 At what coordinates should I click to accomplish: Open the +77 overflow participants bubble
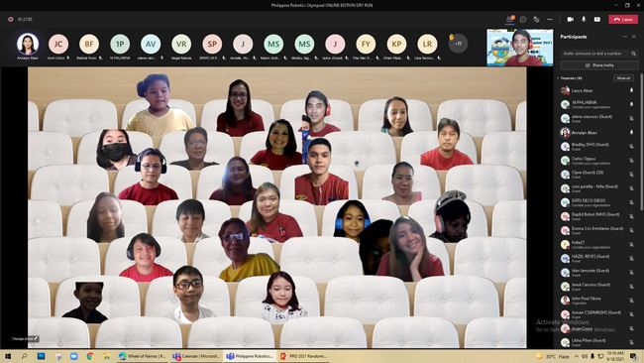458,44
